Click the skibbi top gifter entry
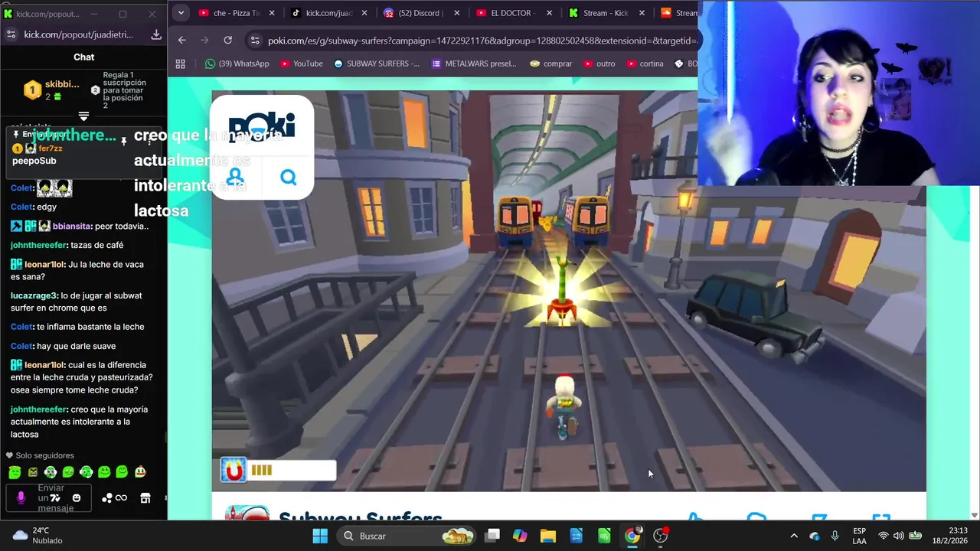This screenshot has width=980, height=551. click(52, 90)
